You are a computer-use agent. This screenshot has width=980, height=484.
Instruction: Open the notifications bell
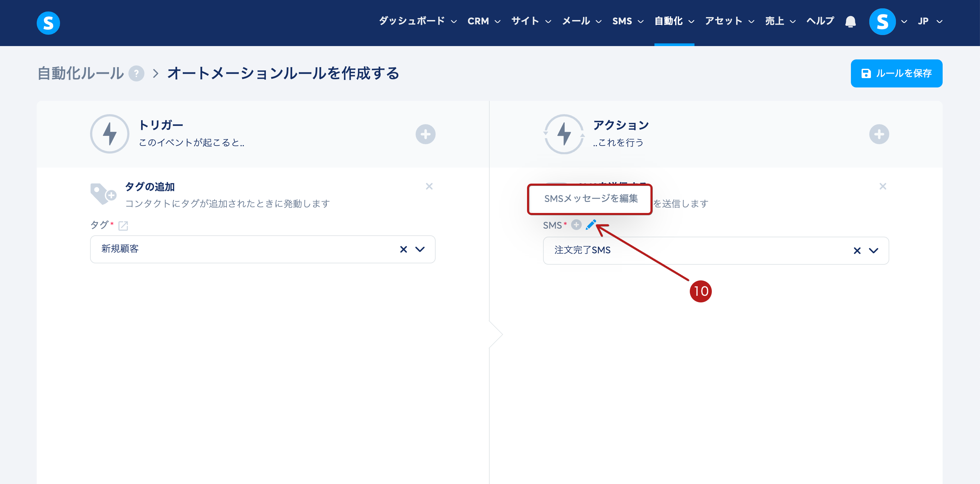click(850, 21)
